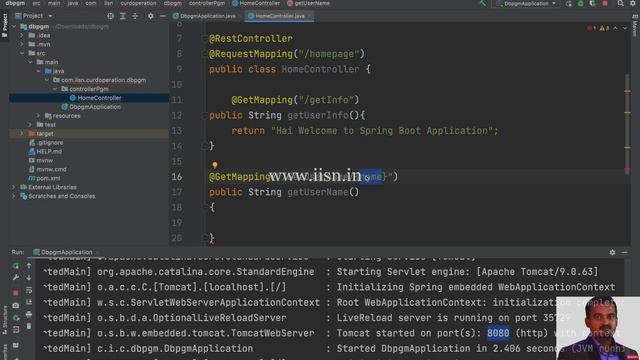
Task: Expand the .mvn folder
Action: pyautogui.click(x=22, y=44)
